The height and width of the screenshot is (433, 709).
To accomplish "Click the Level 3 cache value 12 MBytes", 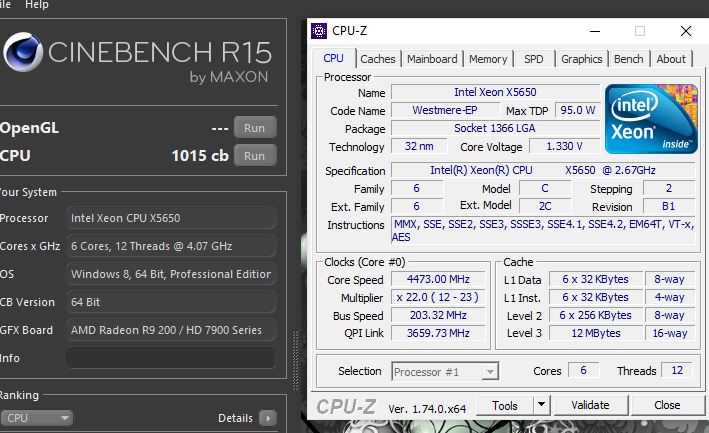I will [x=596, y=333].
